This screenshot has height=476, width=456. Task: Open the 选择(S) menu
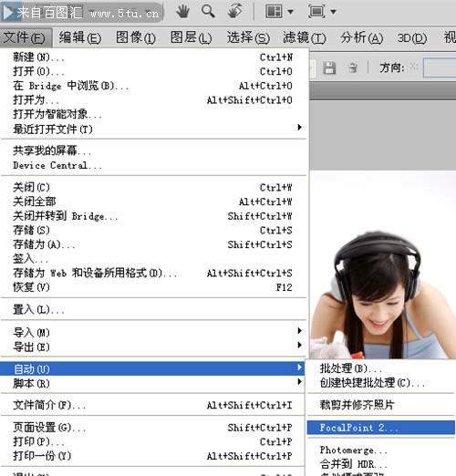point(248,37)
